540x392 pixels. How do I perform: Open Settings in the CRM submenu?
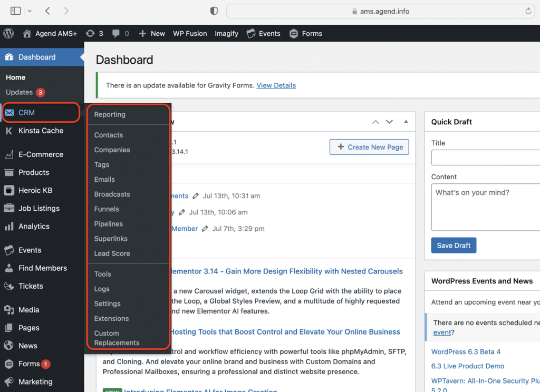[x=107, y=303]
